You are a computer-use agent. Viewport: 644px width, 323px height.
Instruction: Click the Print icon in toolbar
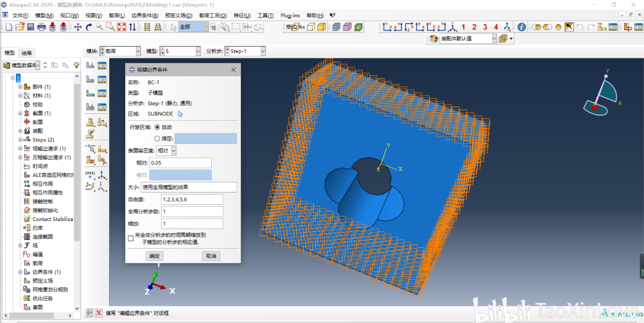[42, 27]
